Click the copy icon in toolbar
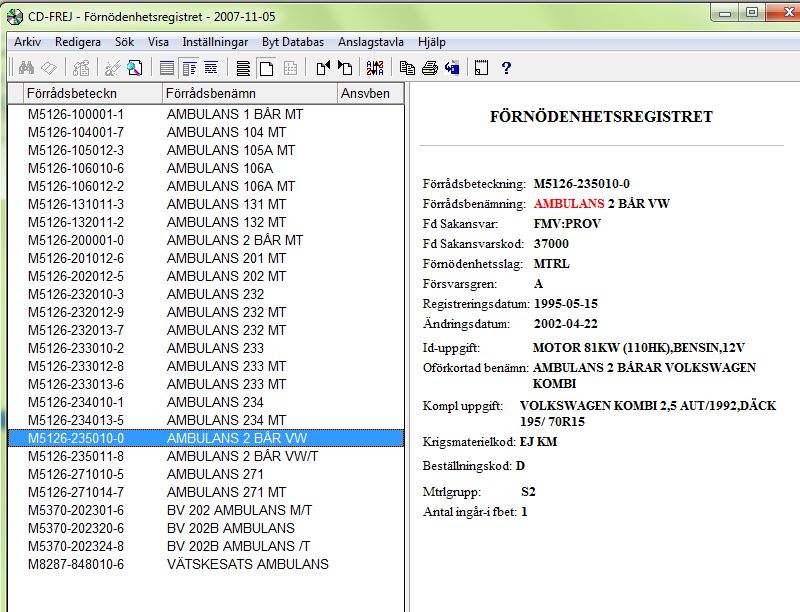 point(407,68)
